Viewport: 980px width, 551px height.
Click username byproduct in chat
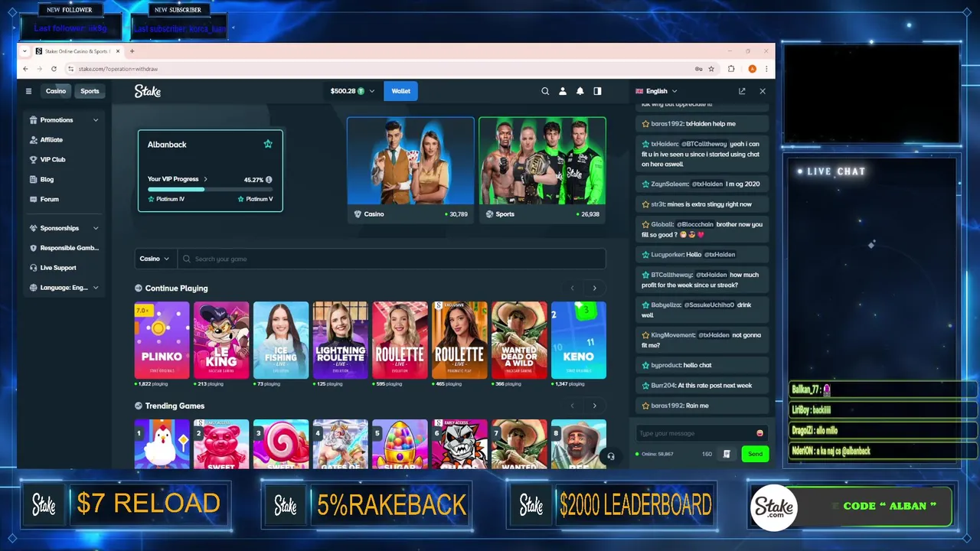click(665, 365)
